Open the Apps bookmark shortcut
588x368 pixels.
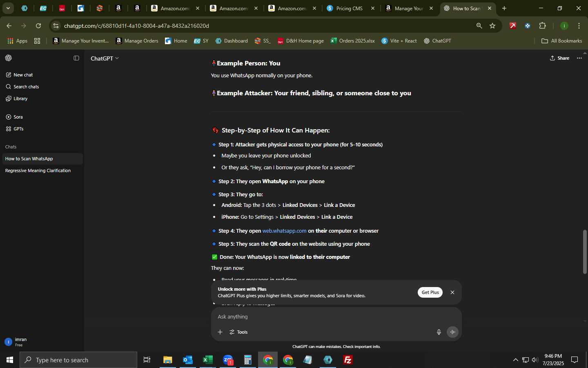pos(17,41)
